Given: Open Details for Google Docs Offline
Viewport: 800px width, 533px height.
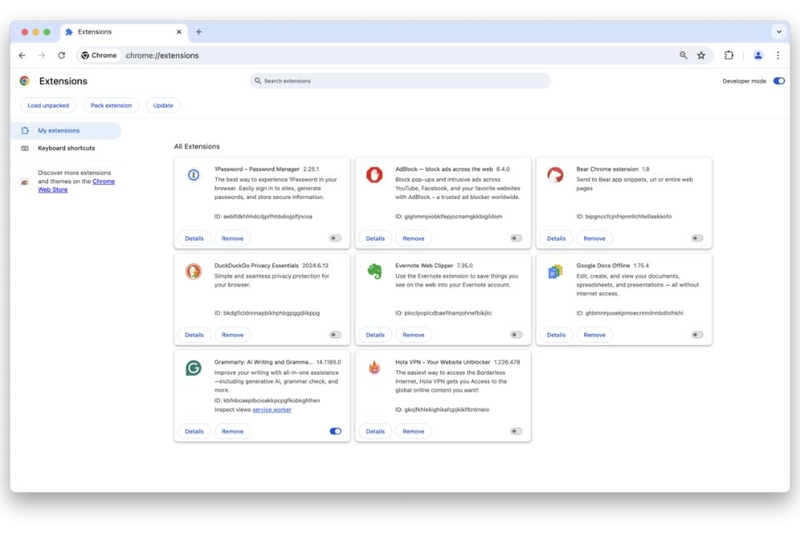Looking at the screenshot, I should [556, 335].
